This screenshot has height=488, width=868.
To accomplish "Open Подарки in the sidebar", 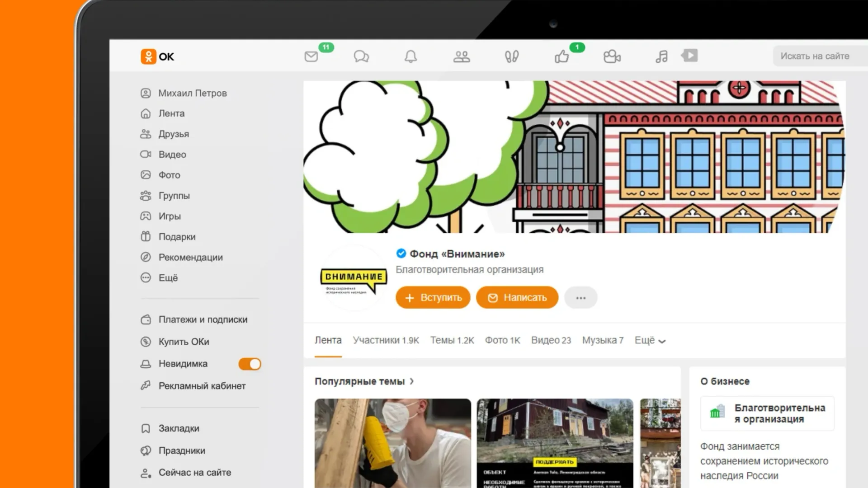I will (x=168, y=237).
